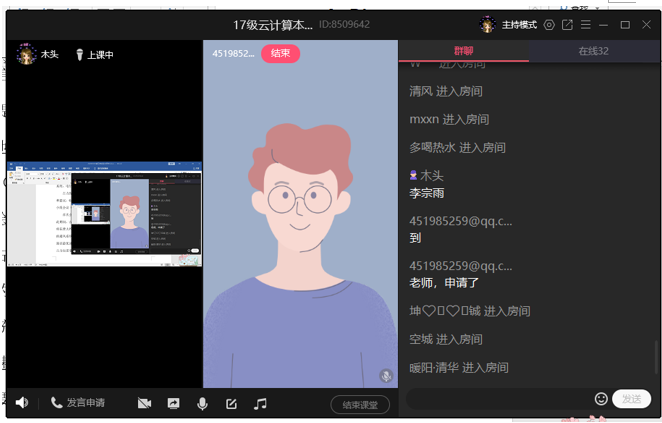Click the 发送 send button

click(631, 399)
